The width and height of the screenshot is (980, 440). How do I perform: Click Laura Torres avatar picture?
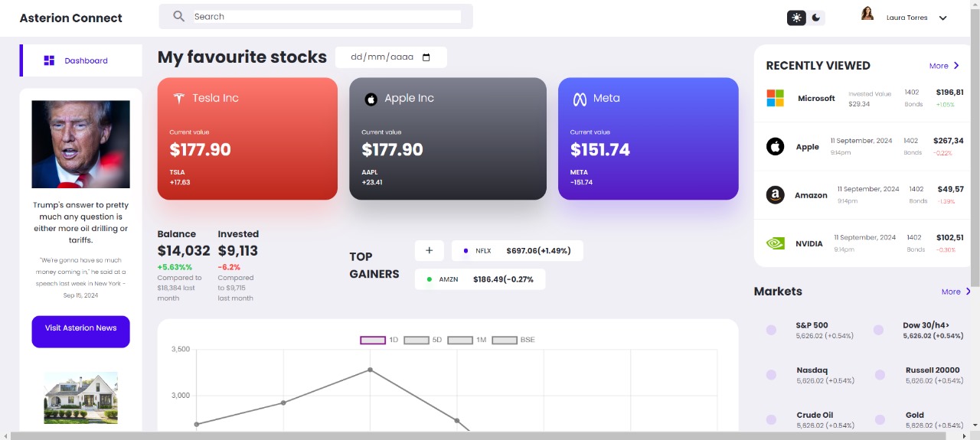867,14
